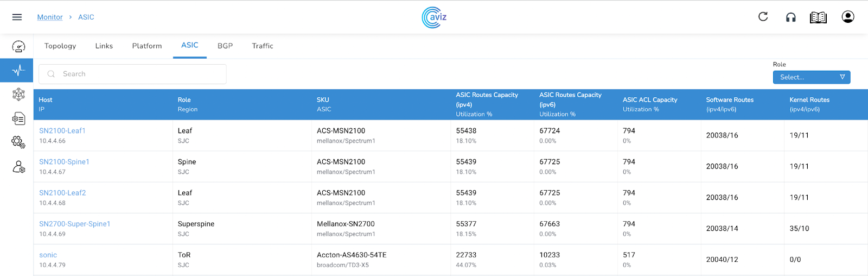Open the SN2100-Leaf1 host link

[x=62, y=131]
